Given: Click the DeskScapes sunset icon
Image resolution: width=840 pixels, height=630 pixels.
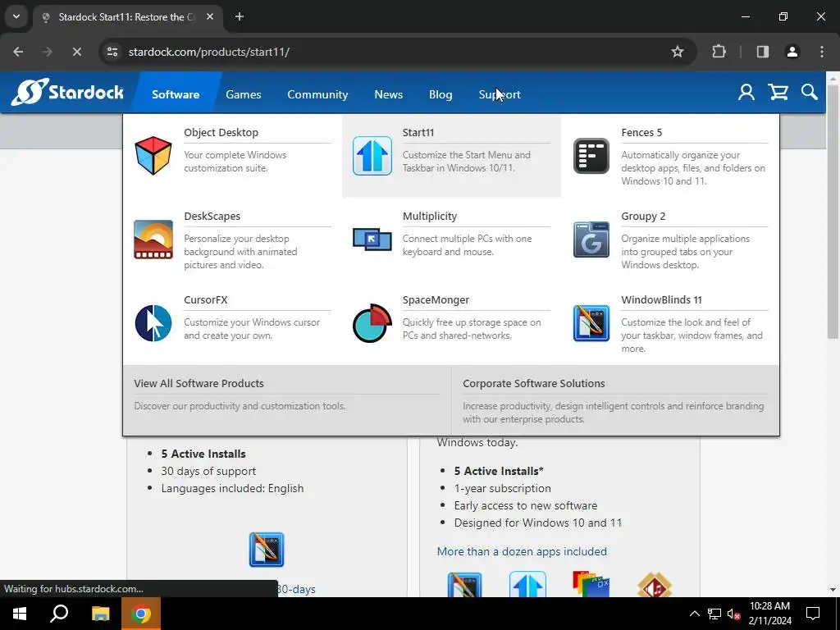Looking at the screenshot, I should 153,240.
